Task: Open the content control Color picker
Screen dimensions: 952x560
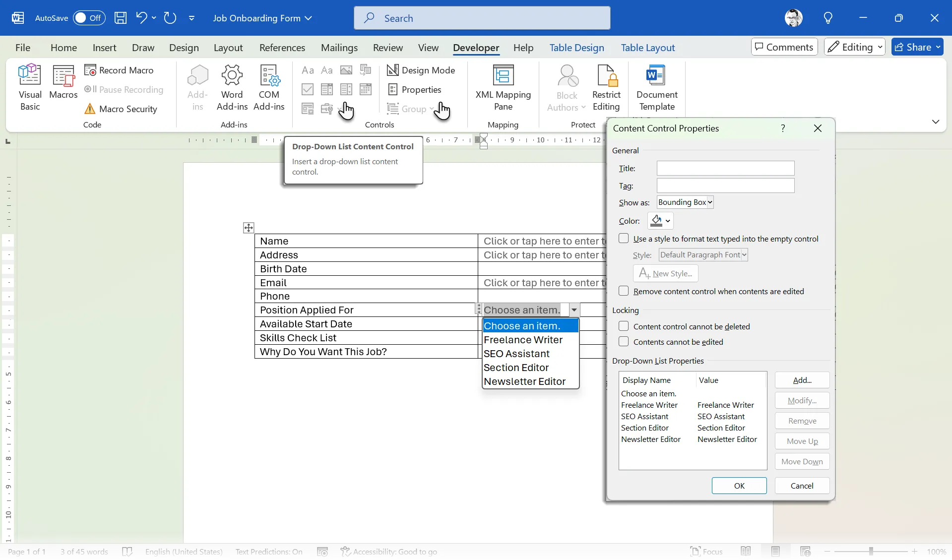Action: (660, 221)
